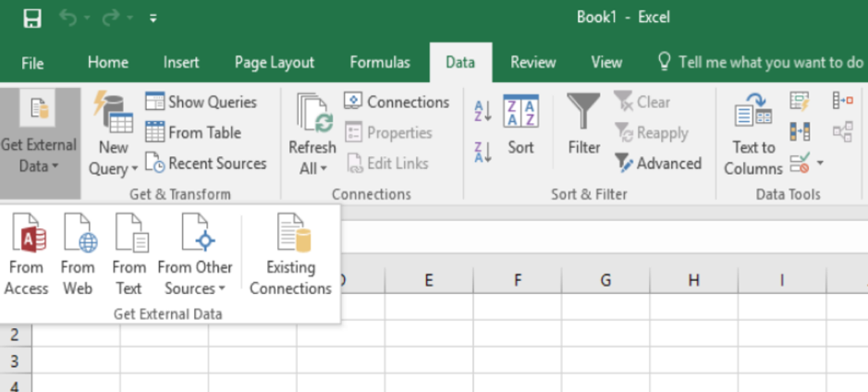Switch to the Formulas tab
The width and height of the screenshot is (868, 392).
(380, 62)
